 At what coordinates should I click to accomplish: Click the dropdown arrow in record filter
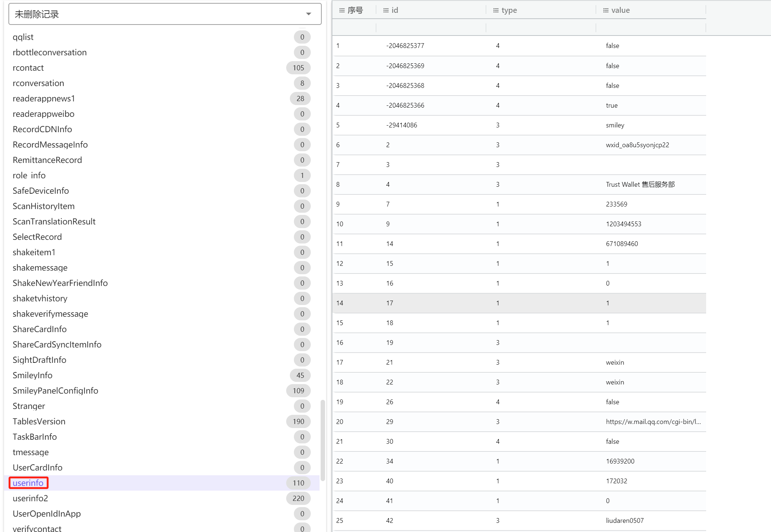click(309, 14)
